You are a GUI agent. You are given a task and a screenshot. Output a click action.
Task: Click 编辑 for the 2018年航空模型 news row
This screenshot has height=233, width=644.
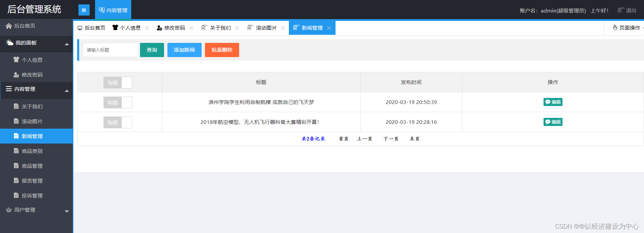click(553, 122)
